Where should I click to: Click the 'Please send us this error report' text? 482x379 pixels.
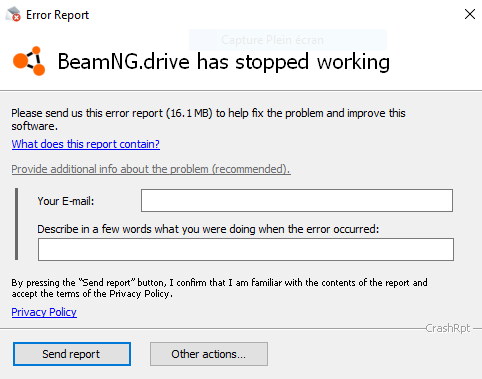point(208,119)
